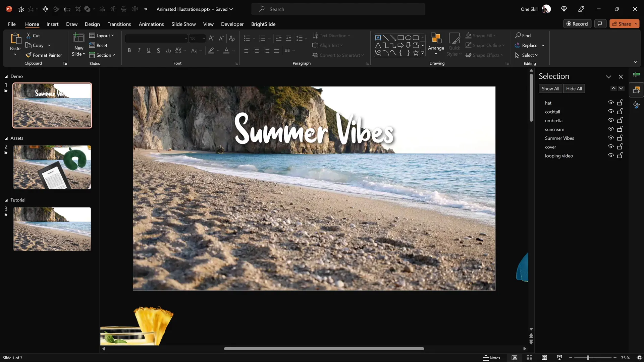
Task: Collapse the Tutorial section
Action: pyautogui.click(x=6, y=200)
